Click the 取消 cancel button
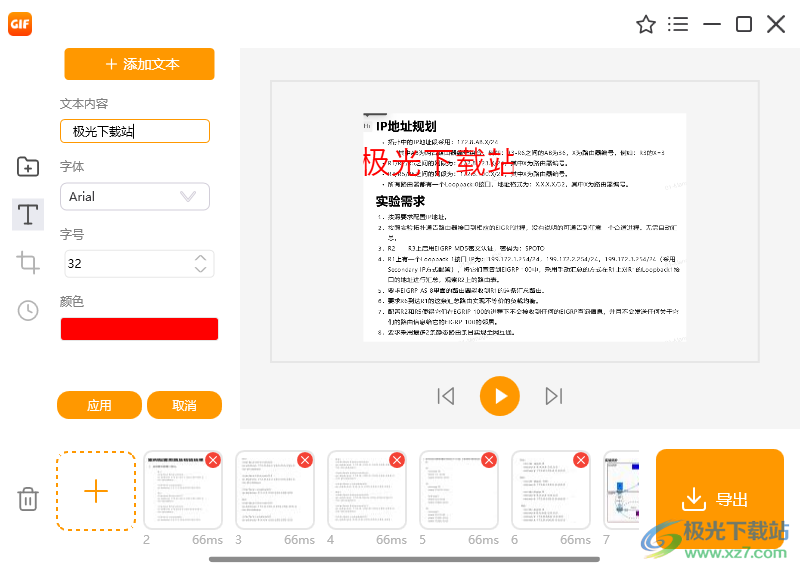Viewport: 800px width, 569px height. point(184,405)
